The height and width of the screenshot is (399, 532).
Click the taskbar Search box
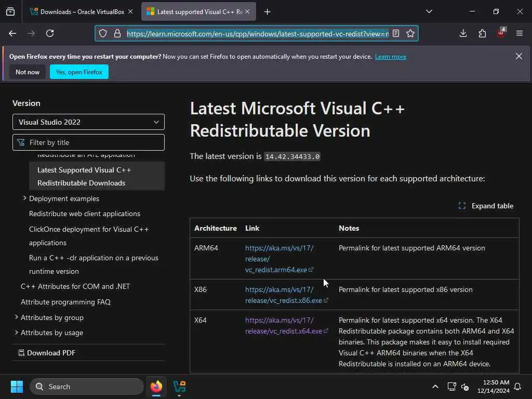[x=87, y=387]
